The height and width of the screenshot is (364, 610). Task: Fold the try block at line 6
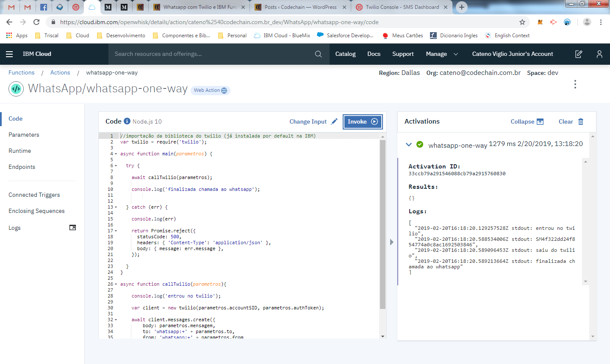pyautogui.click(x=116, y=165)
